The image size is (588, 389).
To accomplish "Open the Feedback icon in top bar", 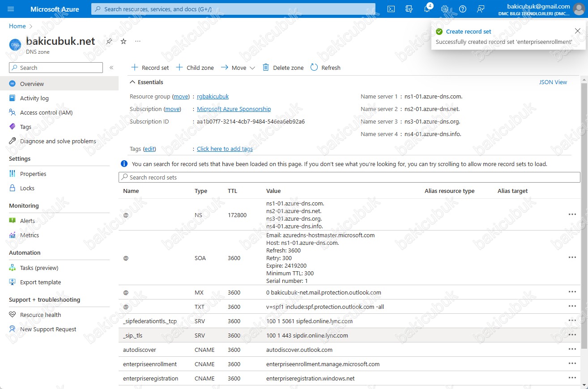I will click(x=481, y=9).
